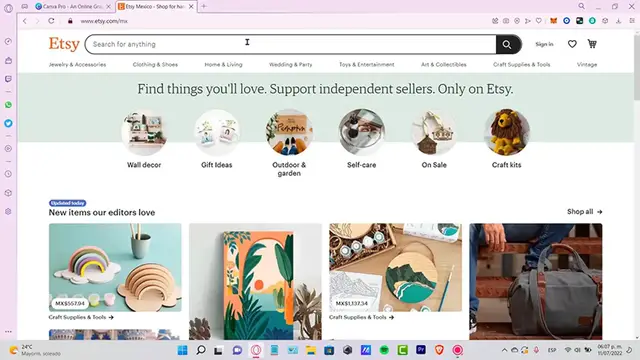Open a new browser tab

point(204,6)
